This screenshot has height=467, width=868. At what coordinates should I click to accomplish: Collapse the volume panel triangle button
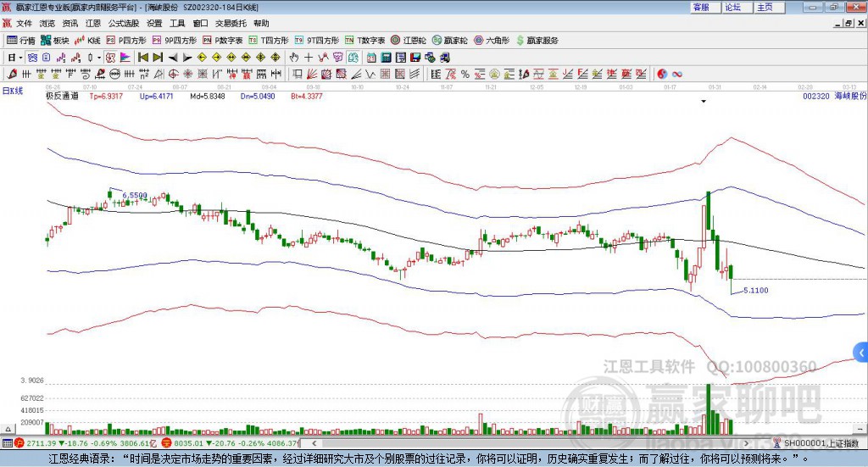point(7,429)
